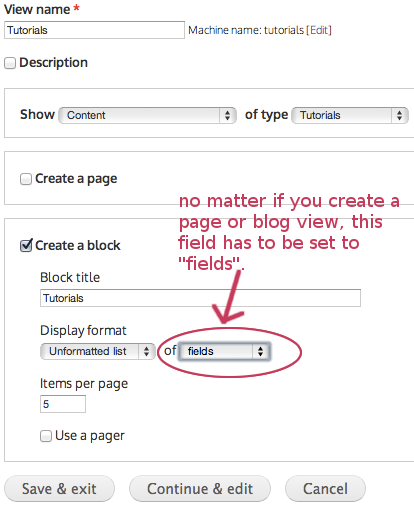Screen dimensions: 414x505
Task: Click the 'Create a block' label text
Action: pos(78,246)
